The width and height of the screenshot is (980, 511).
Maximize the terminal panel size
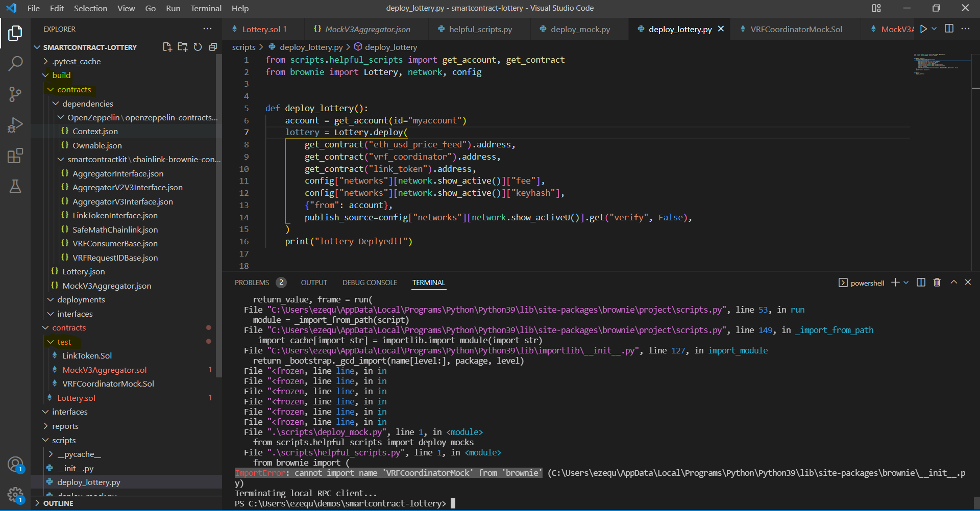tap(953, 283)
